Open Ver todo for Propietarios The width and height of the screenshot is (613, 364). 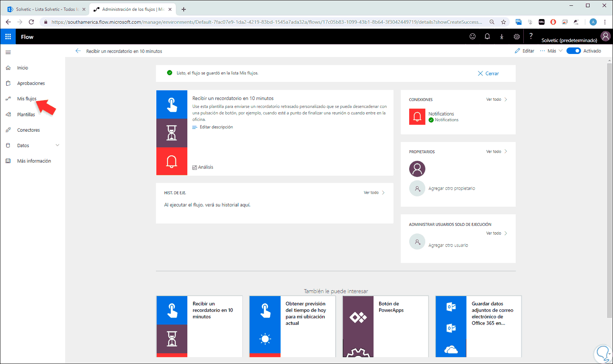497,152
